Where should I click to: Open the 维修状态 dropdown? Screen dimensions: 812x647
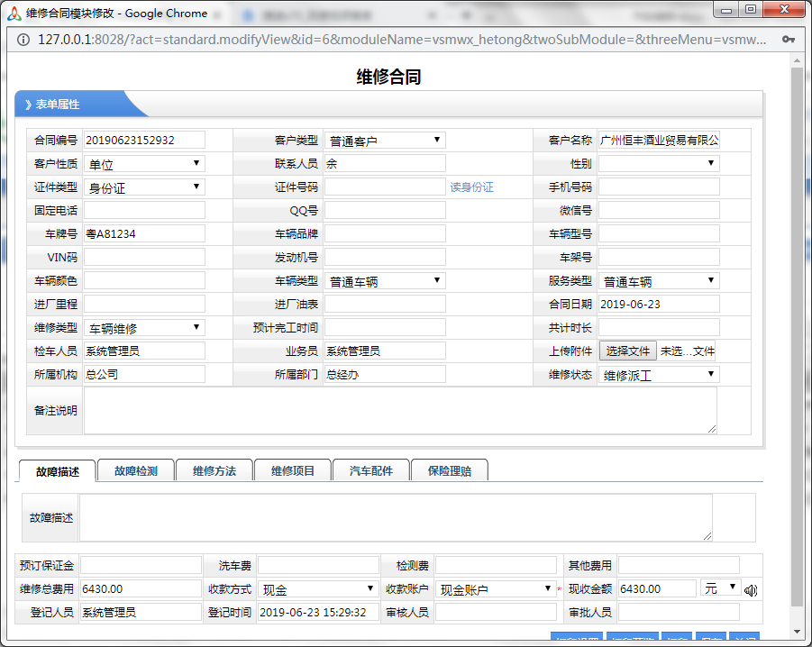pyautogui.click(x=658, y=375)
